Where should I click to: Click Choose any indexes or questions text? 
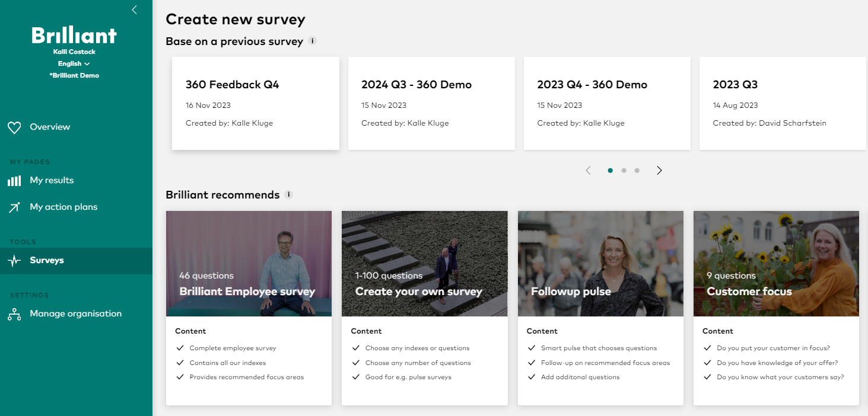(x=418, y=348)
